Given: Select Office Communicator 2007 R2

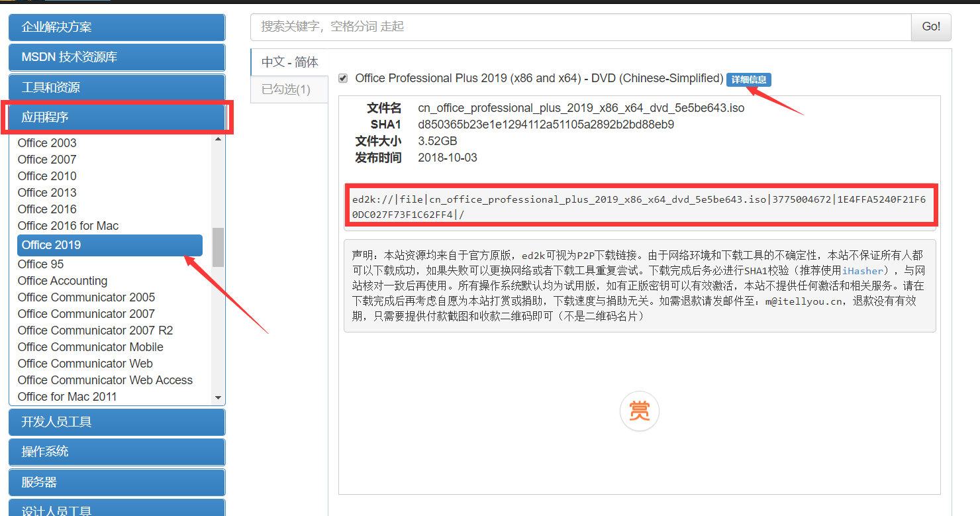Looking at the screenshot, I should pyautogui.click(x=95, y=331).
